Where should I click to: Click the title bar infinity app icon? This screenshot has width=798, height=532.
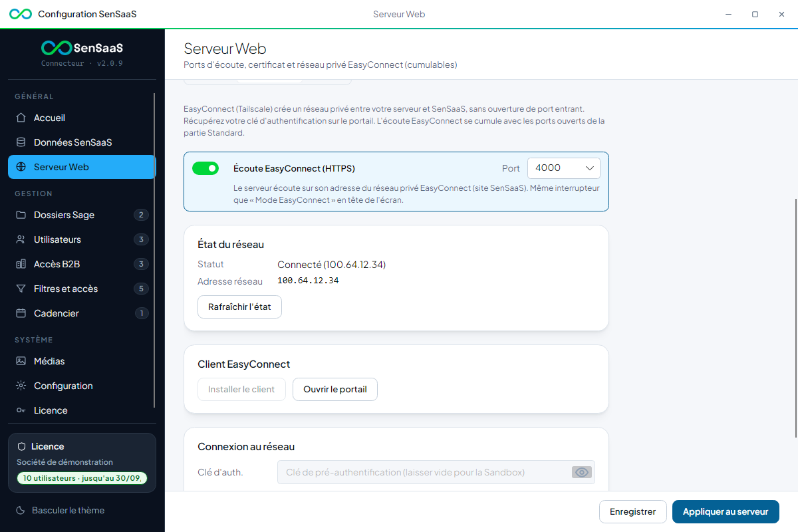[21, 14]
